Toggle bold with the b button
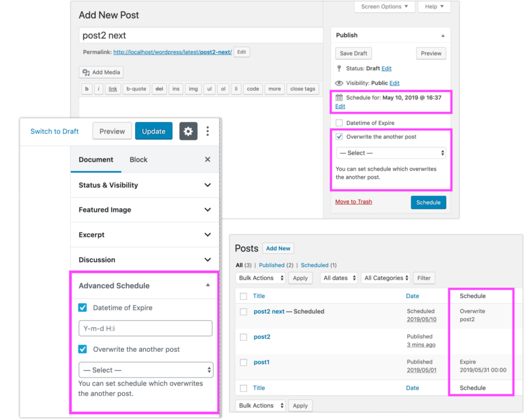 click(x=87, y=89)
